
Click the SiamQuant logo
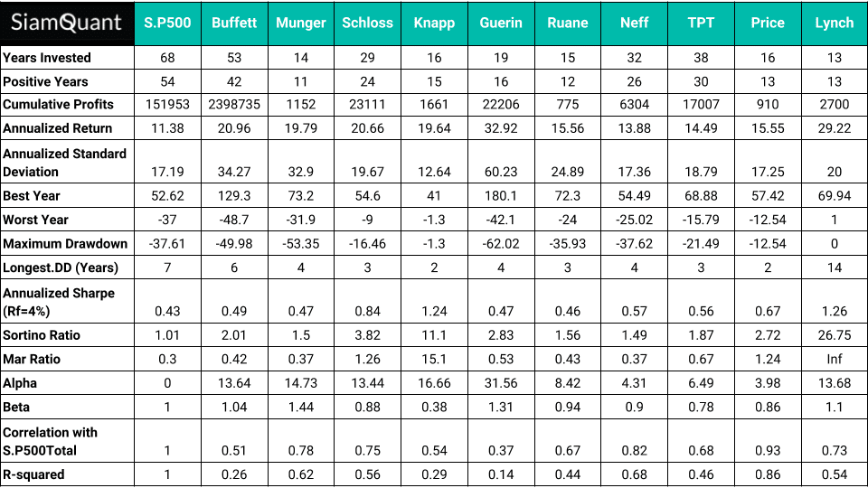pos(67,23)
